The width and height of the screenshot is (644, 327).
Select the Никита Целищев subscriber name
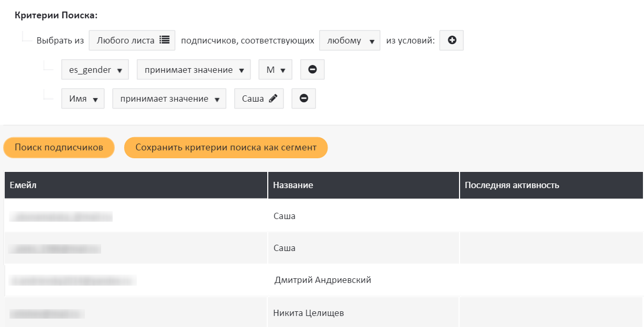point(308,313)
